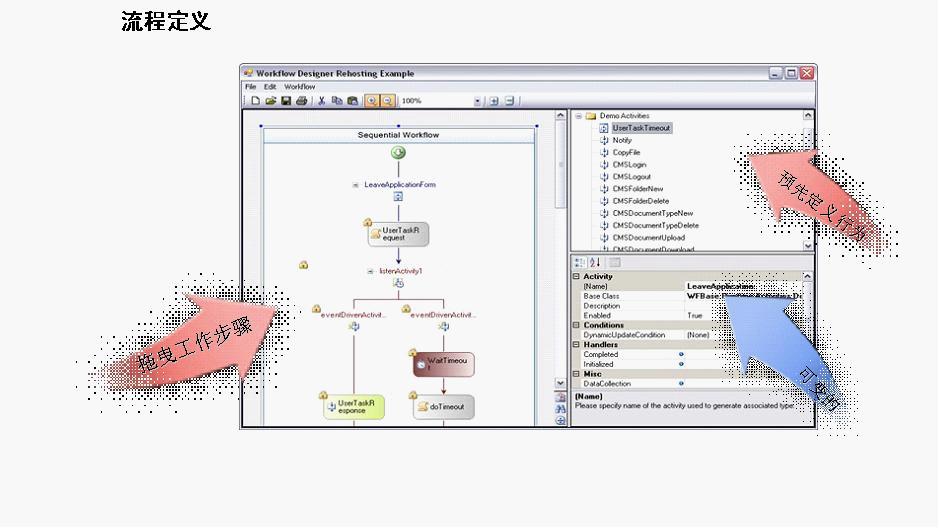The height and width of the screenshot is (528, 939).
Task: Click the green workflow start icon
Action: 398,153
